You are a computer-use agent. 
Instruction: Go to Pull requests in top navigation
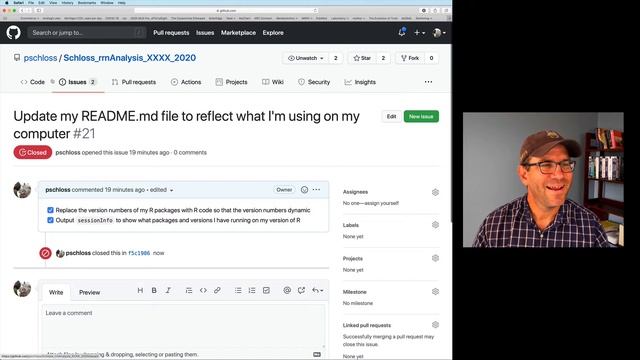coord(171,33)
